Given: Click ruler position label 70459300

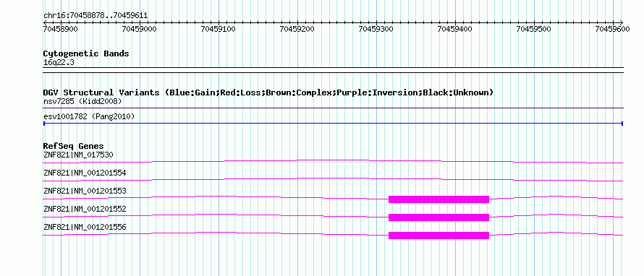Looking at the screenshot, I should tap(376, 29).
